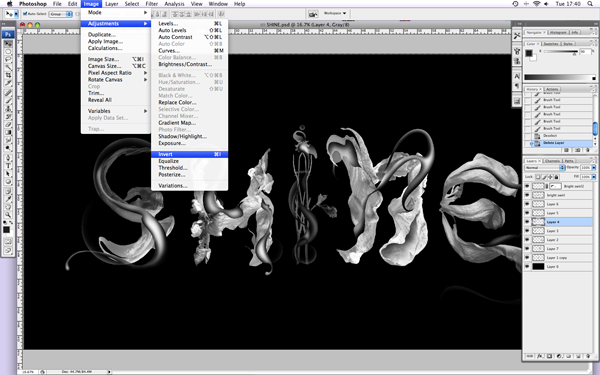This screenshot has width=600, height=375.
Task: Choose Levels from the Adjustments submenu
Action: [x=190, y=24]
